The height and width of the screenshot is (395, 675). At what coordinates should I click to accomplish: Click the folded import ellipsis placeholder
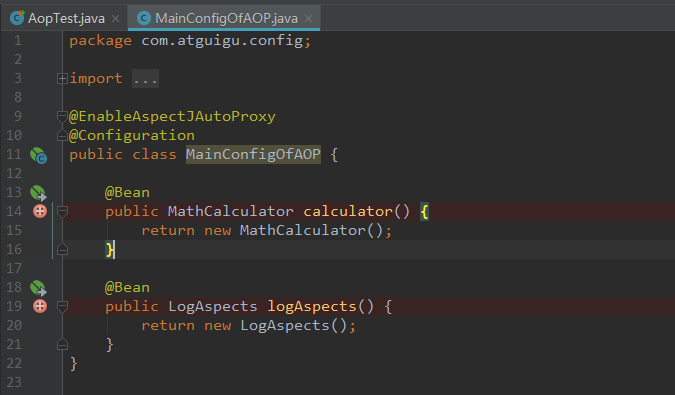tap(145, 79)
